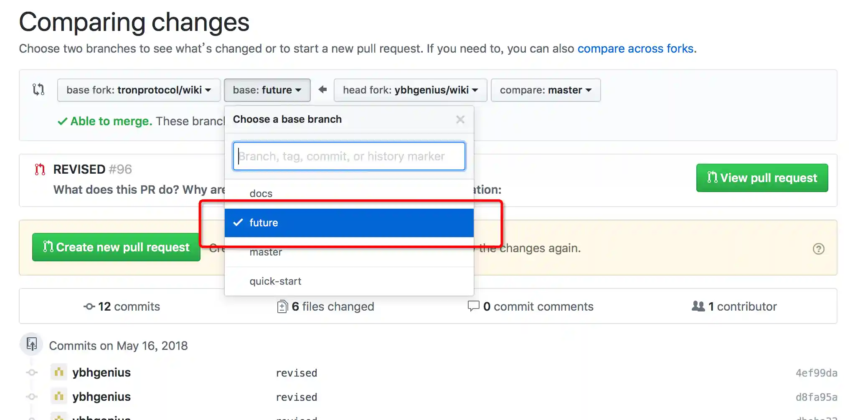The height and width of the screenshot is (420, 868).
Task: Click ybhgenius avatar on commit d8fa95a
Action: [59, 396]
